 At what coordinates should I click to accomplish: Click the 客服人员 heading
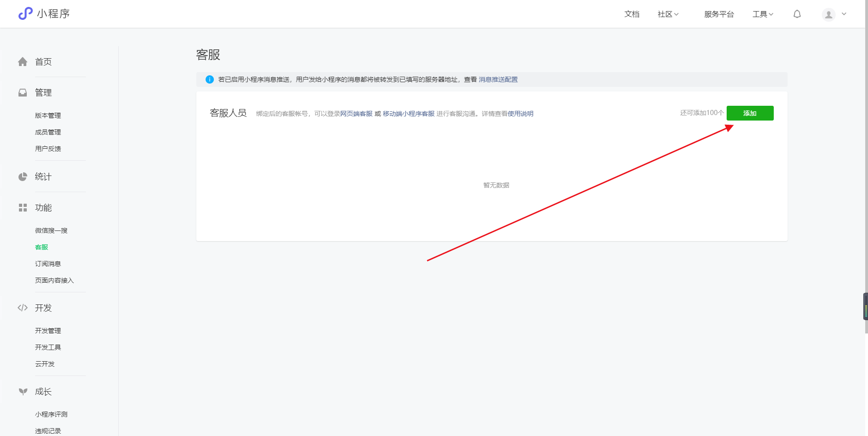[228, 113]
